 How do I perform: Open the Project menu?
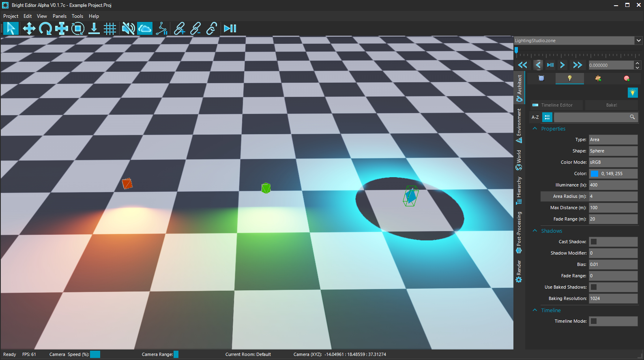(11, 16)
